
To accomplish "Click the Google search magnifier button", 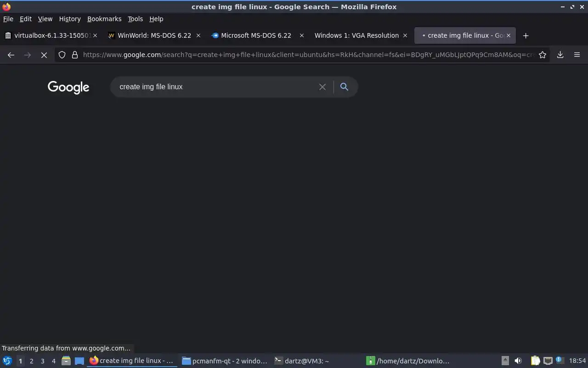I will pyautogui.click(x=344, y=86).
